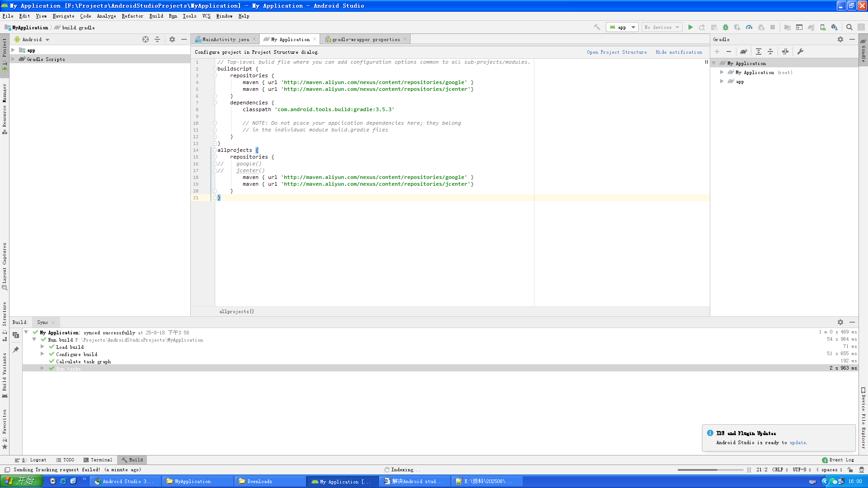Switch to MainActivity.java tab

pyautogui.click(x=225, y=39)
